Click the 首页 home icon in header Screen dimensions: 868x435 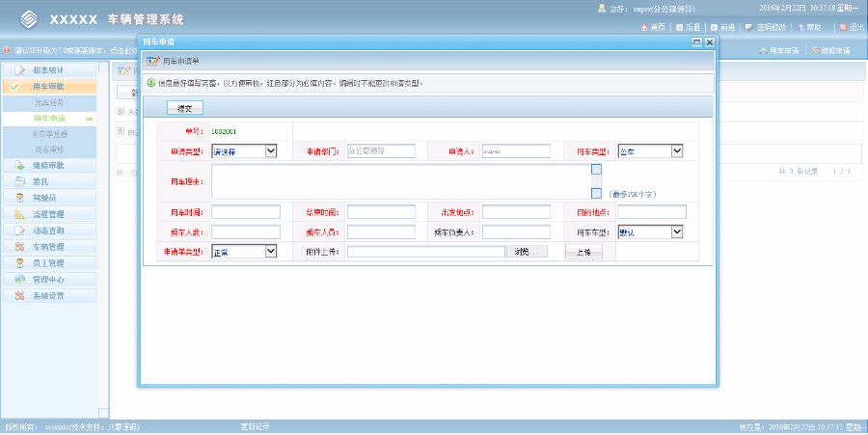644,27
